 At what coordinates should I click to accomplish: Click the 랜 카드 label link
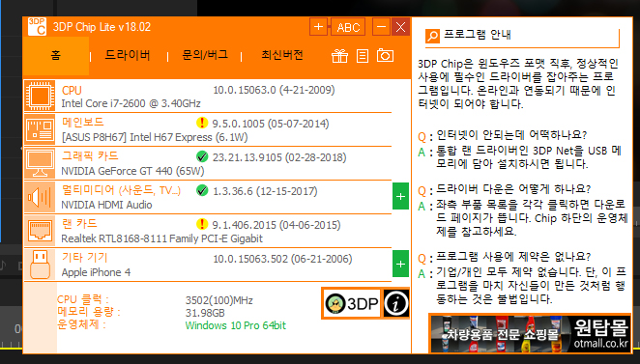pos(79,223)
